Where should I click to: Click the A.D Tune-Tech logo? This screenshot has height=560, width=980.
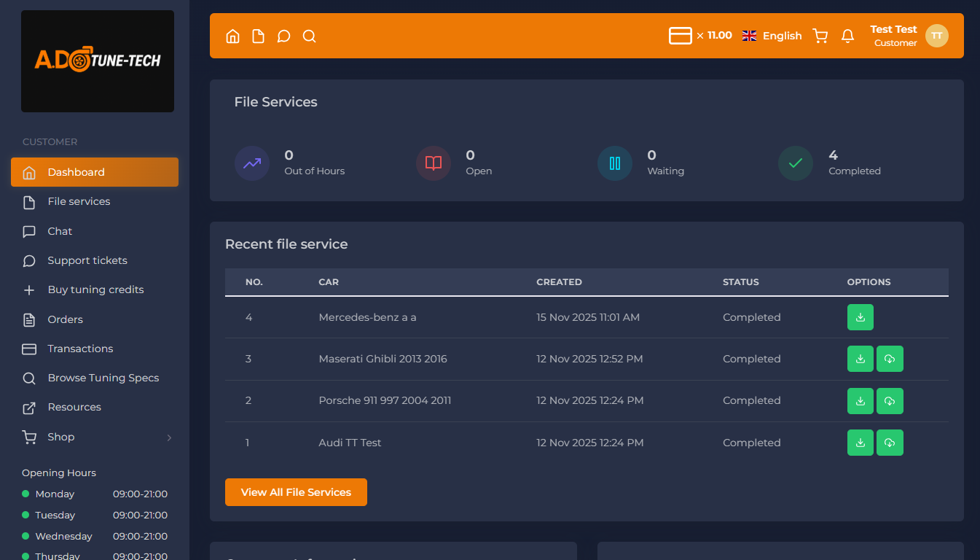pyautogui.click(x=98, y=61)
